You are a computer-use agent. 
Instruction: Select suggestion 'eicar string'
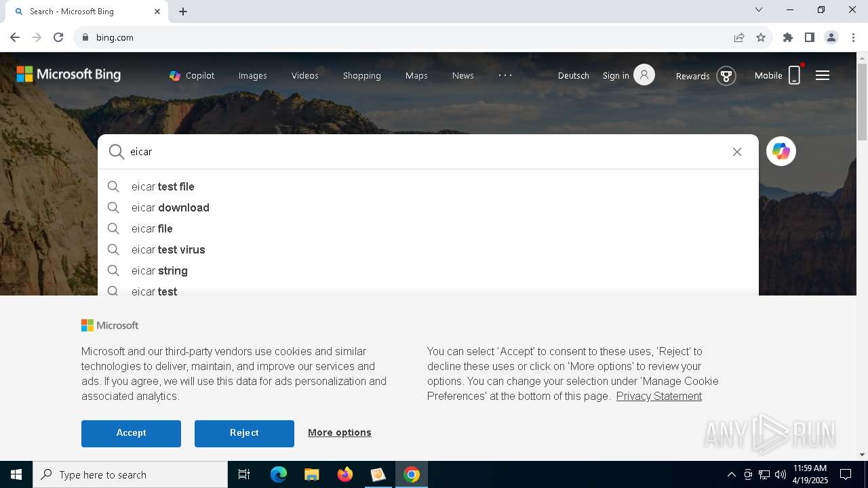pos(428,270)
